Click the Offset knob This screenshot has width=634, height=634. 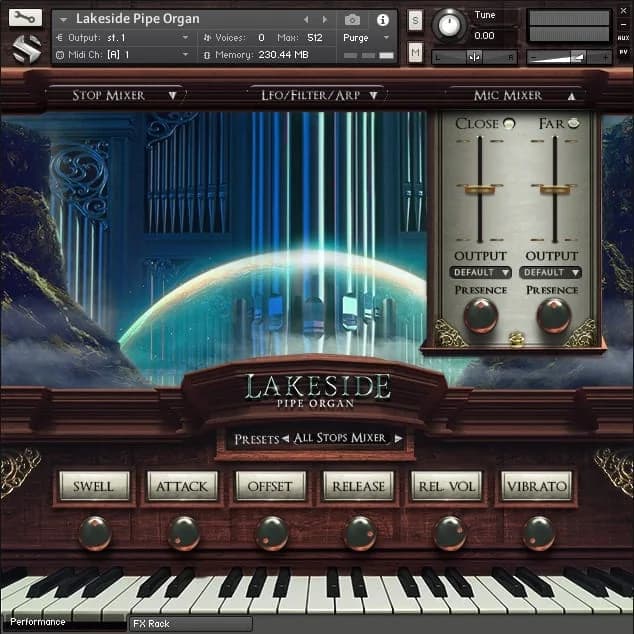(x=271, y=533)
